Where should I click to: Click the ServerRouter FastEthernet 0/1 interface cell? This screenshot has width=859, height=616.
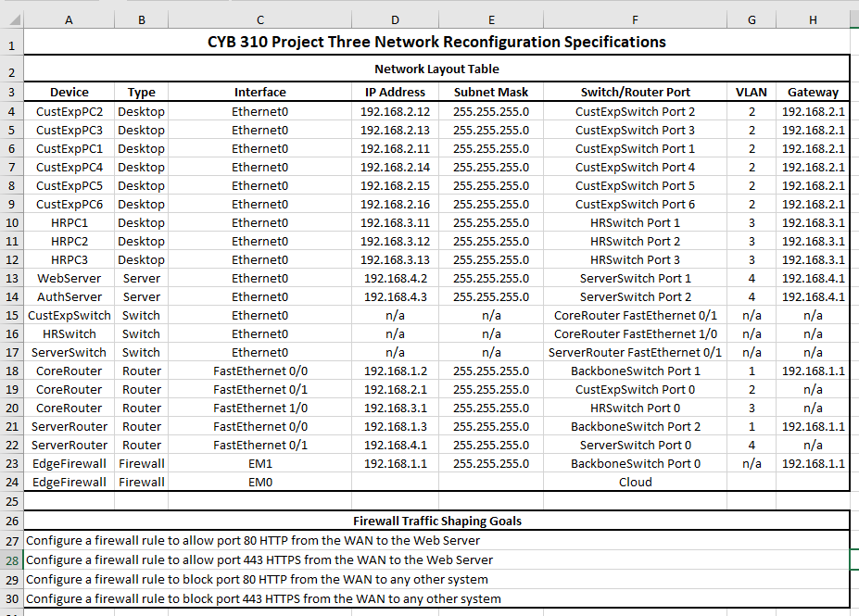pyautogui.click(x=260, y=446)
